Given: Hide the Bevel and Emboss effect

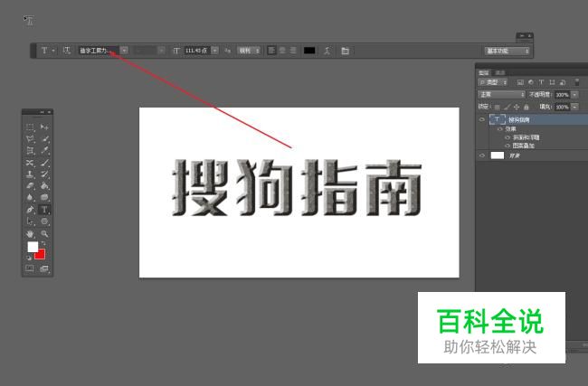Looking at the screenshot, I should click(x=507, y=137).
